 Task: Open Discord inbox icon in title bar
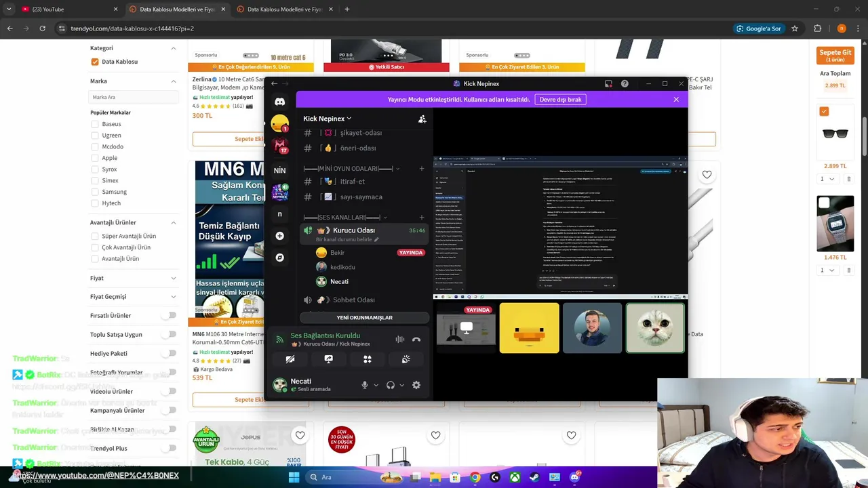point(608,83)
